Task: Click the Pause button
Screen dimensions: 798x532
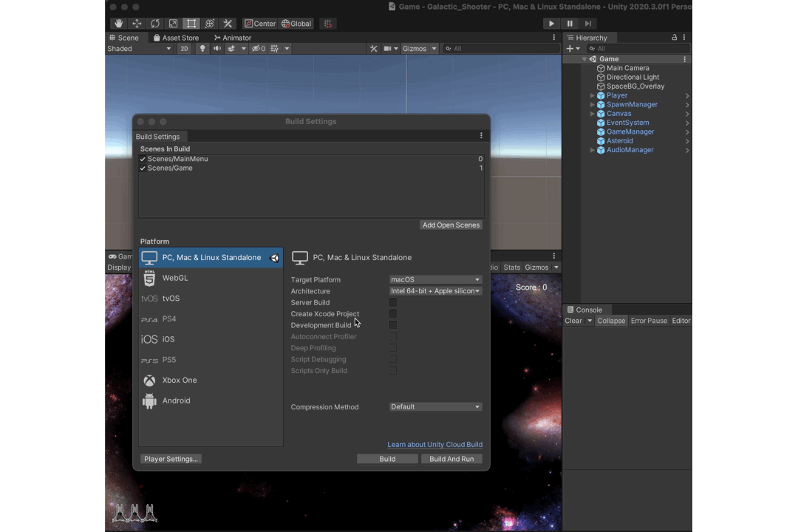Action: [570, 24]
